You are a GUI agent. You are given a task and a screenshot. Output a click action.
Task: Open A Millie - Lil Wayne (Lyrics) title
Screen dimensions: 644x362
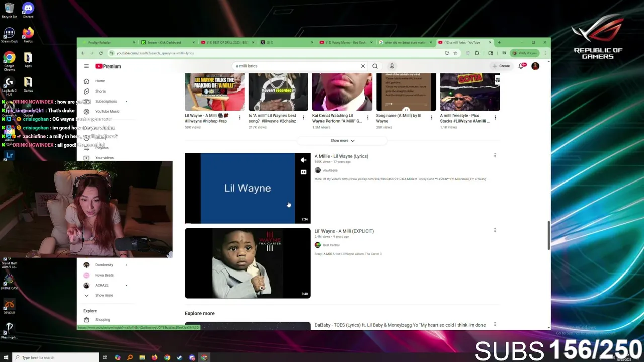tap(341, 156)
